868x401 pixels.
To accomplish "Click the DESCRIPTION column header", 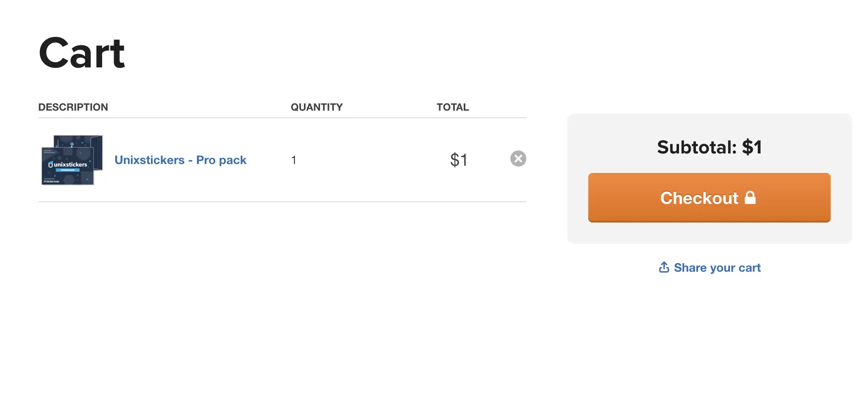I will point(73,107).
